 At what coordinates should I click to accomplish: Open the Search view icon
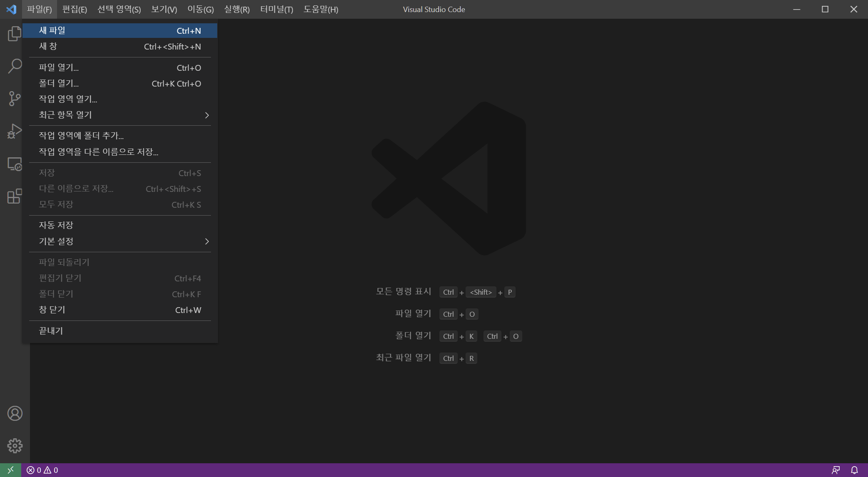click(x=15, y=66)
